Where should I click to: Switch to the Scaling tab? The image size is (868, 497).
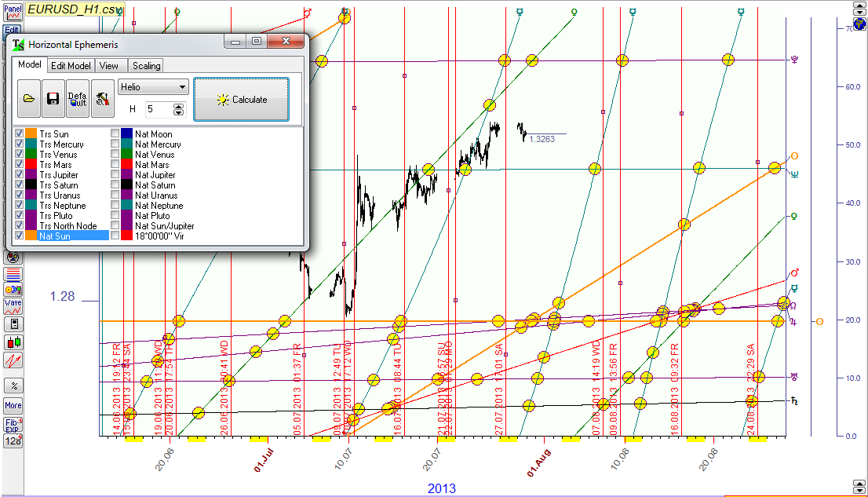(146, 66)
